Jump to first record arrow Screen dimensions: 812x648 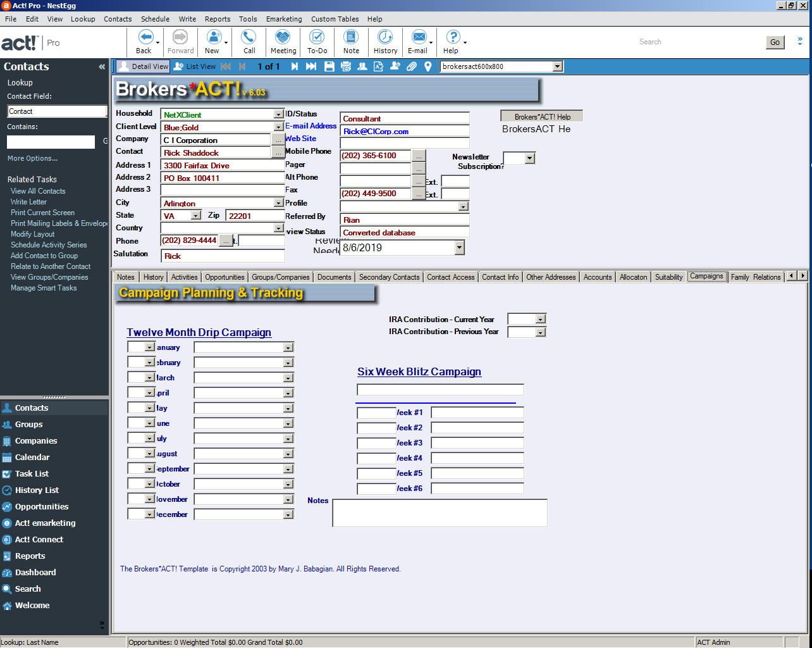[x=226, y=66]
